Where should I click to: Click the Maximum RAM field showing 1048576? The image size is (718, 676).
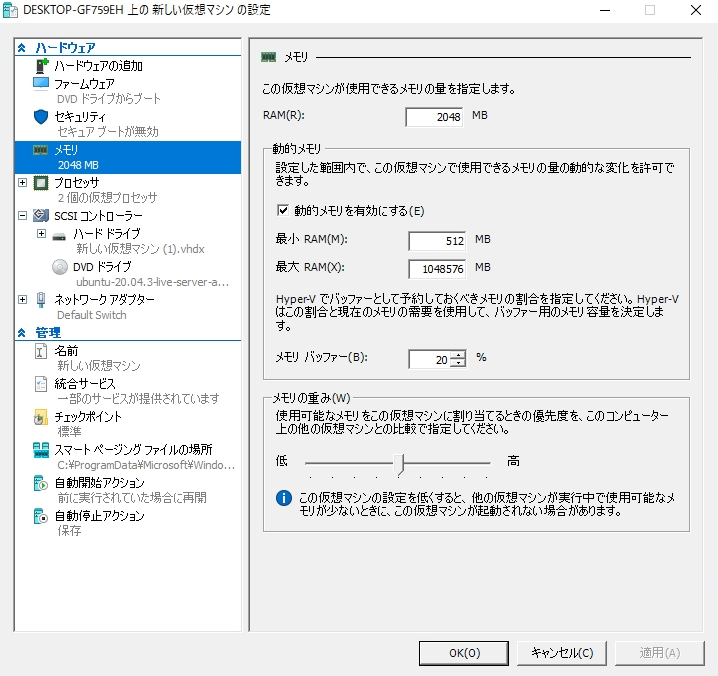point(437,269)
